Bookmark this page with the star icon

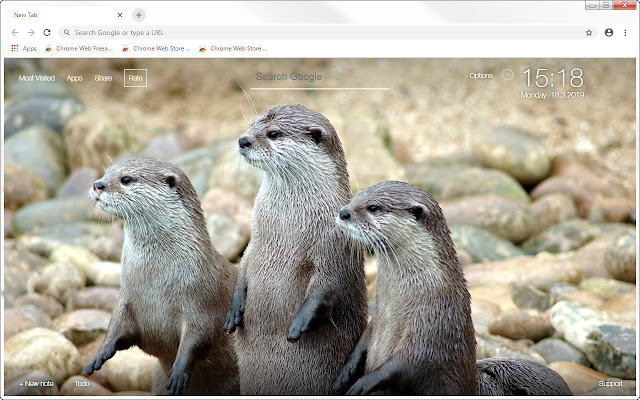tap(589, 33)
